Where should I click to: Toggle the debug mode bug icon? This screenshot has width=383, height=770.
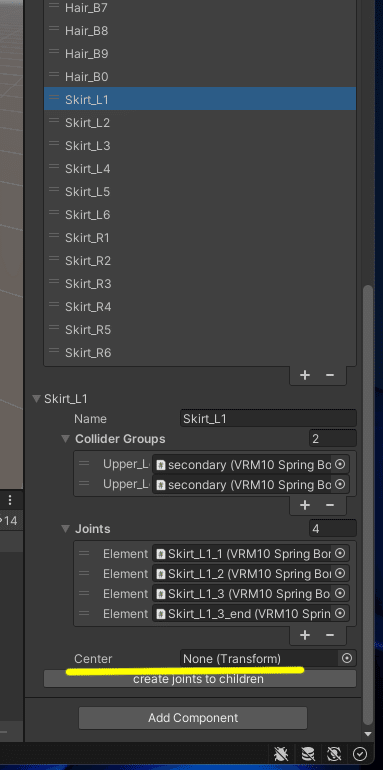[282, 753]
